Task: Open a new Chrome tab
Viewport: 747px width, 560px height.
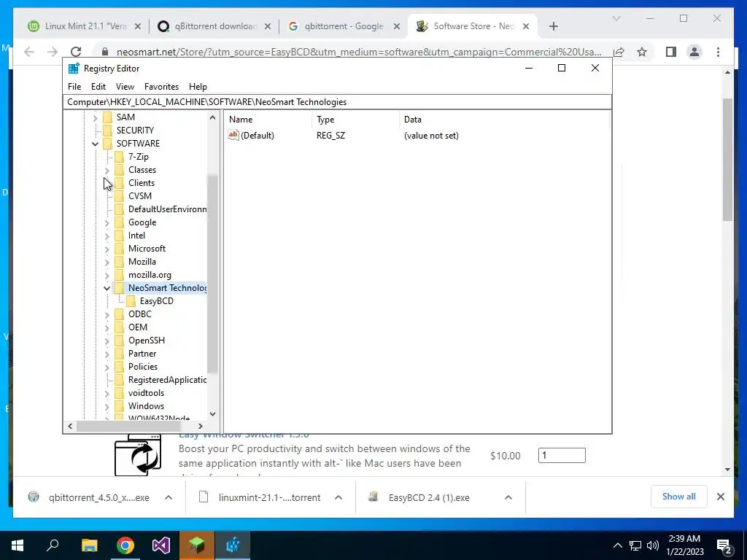Action: (x=553, y=27)
